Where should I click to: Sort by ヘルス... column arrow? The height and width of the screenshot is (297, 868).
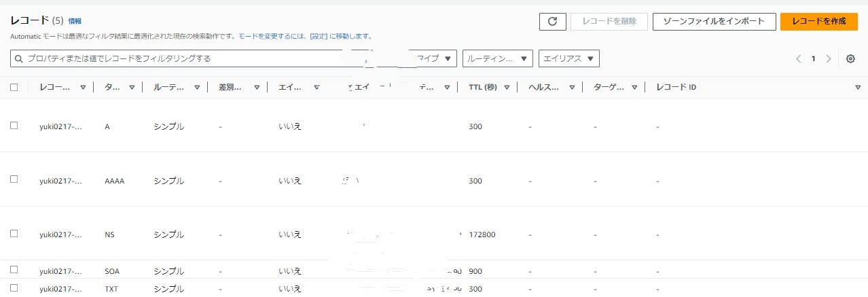click(572, 88)
